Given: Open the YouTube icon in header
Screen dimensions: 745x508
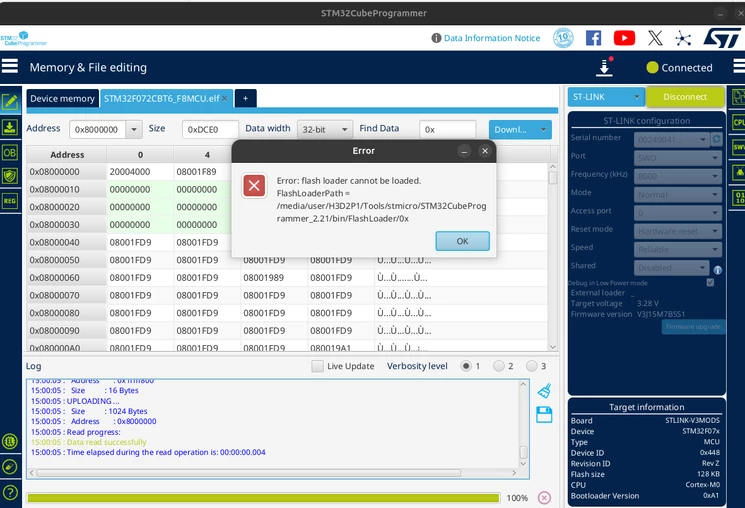Looking at the screenshot, I should click(624, 38).
